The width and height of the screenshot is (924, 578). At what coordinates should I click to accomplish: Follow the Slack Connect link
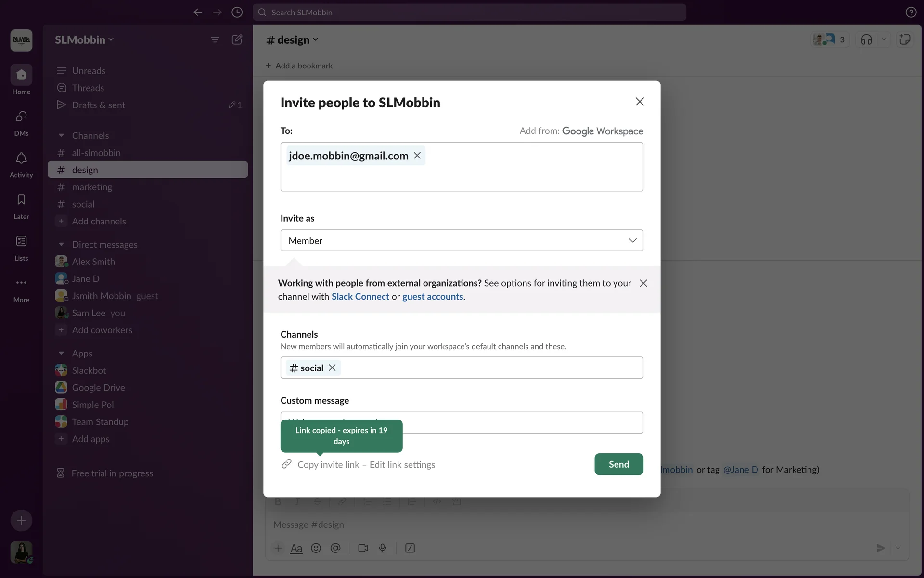pyautogui.click(x=360, y=297)
